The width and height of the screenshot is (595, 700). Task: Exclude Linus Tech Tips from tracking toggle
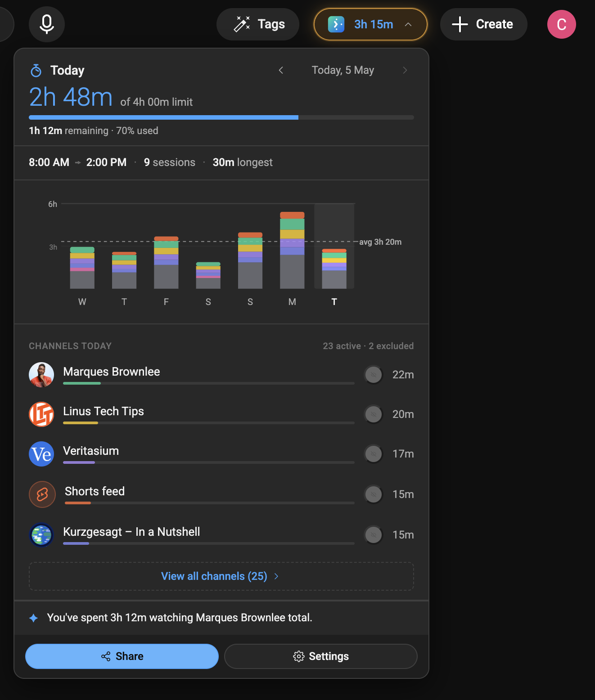pyautogui.click(x=374, y=414)
